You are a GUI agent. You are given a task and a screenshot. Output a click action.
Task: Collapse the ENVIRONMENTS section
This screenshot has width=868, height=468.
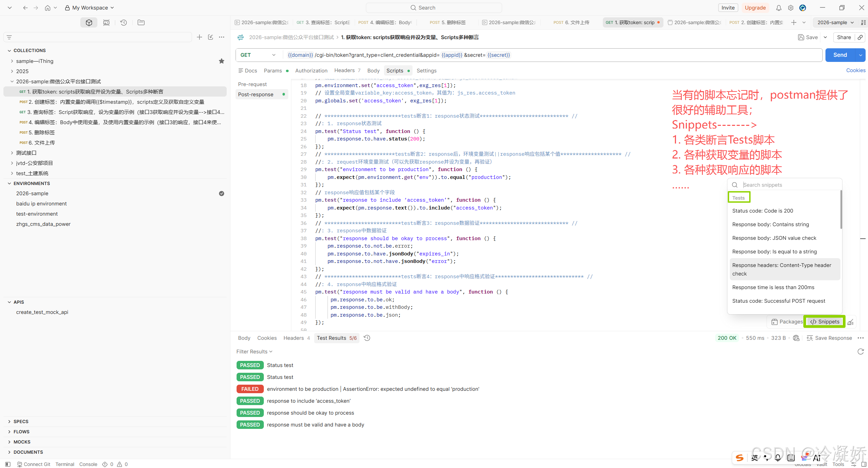pyautogui.click(x=9, y=184)
